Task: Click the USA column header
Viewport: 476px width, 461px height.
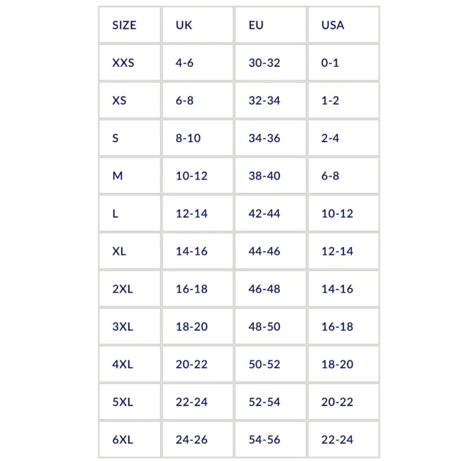Action: tap(343, 25)
